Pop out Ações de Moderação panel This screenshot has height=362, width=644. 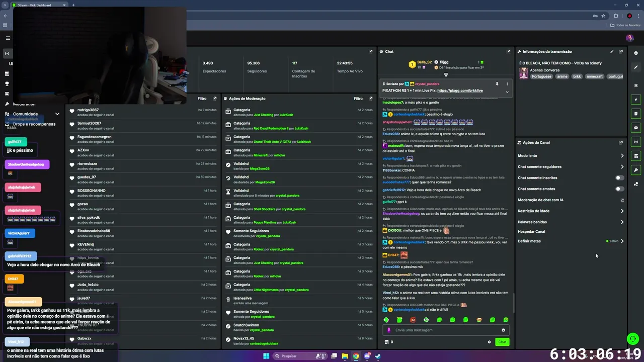click(x=370, y=99)
